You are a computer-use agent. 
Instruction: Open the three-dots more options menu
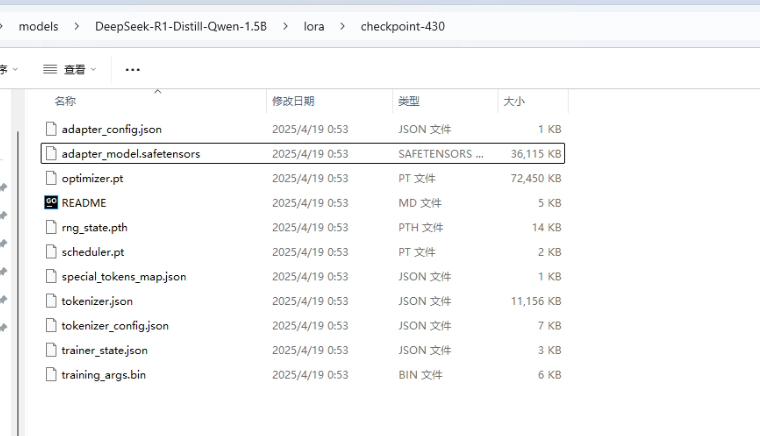[x=133, y=70]
